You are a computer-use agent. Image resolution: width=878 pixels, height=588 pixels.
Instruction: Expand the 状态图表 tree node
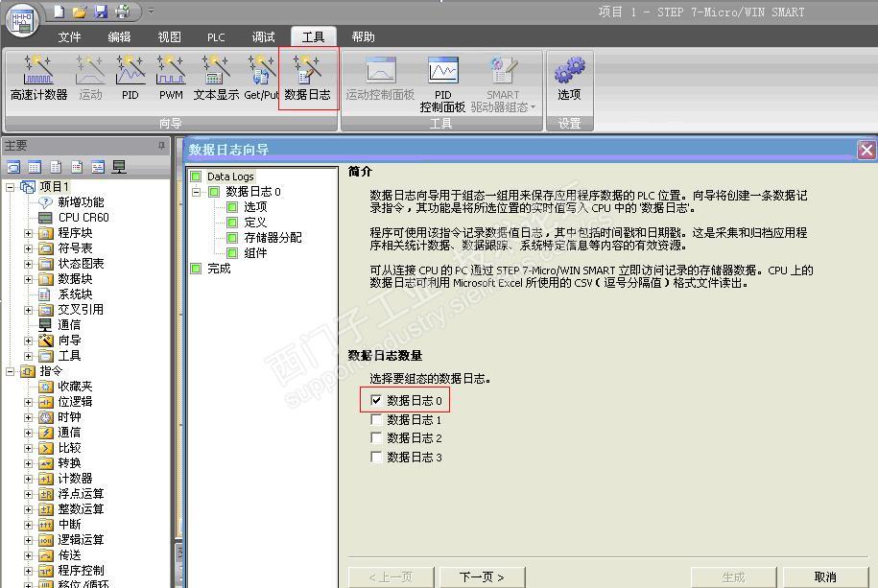click(x=28, y=264)
